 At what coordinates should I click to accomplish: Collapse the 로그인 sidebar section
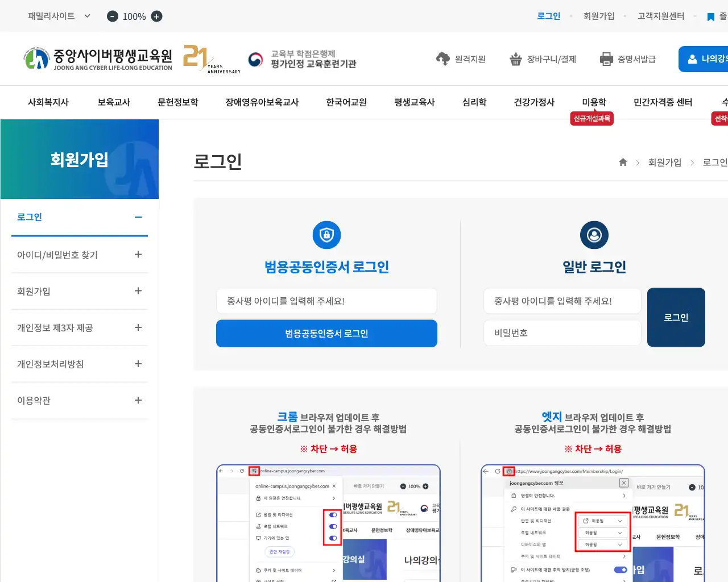click(137, 217)
